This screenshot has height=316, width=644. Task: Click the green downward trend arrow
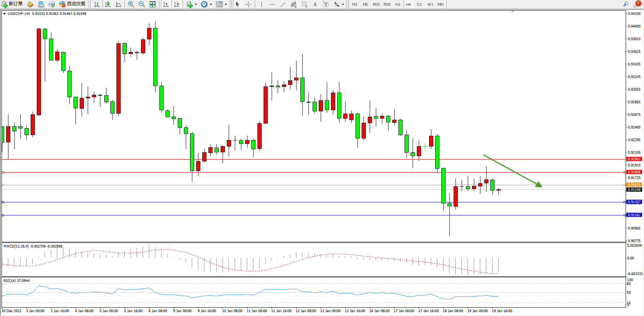pos(513,171)
